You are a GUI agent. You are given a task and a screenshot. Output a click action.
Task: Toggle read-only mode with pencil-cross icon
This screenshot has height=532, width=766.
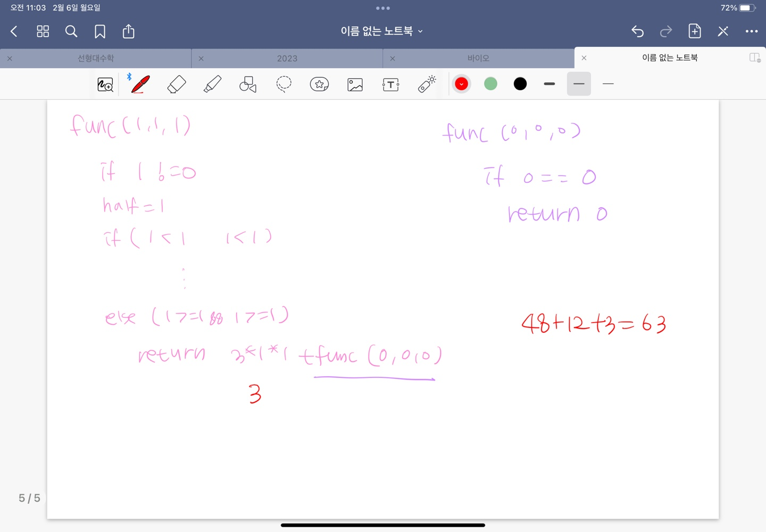723,31
